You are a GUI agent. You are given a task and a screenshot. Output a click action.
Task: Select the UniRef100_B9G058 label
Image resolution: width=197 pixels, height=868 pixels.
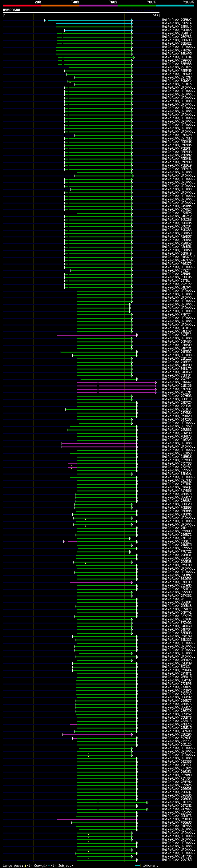(177, 61)
